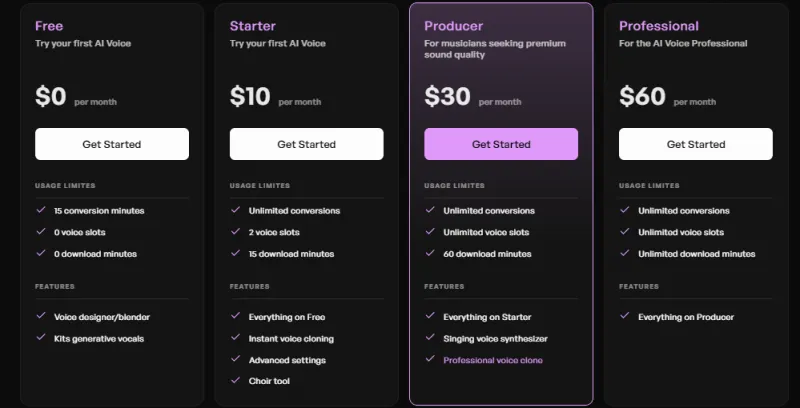Click the checkmark next to Choir tool
Image resolution: width=800 pixels, height=408 pixels.
(236, 380)
